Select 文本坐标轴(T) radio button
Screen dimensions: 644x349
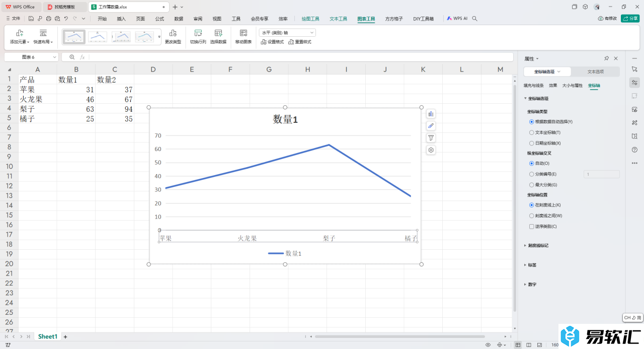click(532, 132)
